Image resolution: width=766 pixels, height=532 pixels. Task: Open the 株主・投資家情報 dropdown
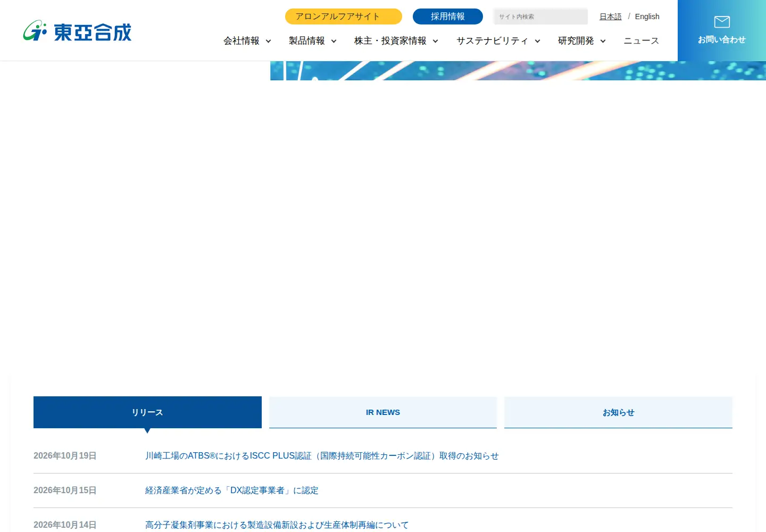click(x=396, y=41)
